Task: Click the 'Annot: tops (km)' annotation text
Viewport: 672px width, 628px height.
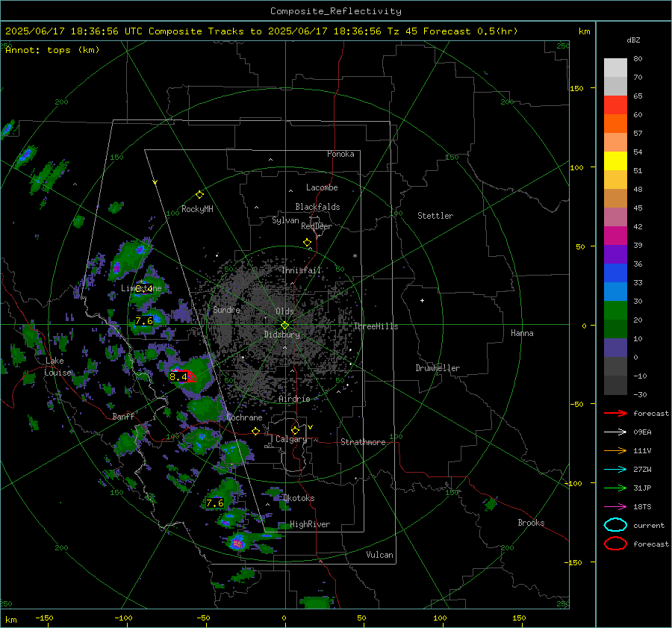Action: [52, 50]
